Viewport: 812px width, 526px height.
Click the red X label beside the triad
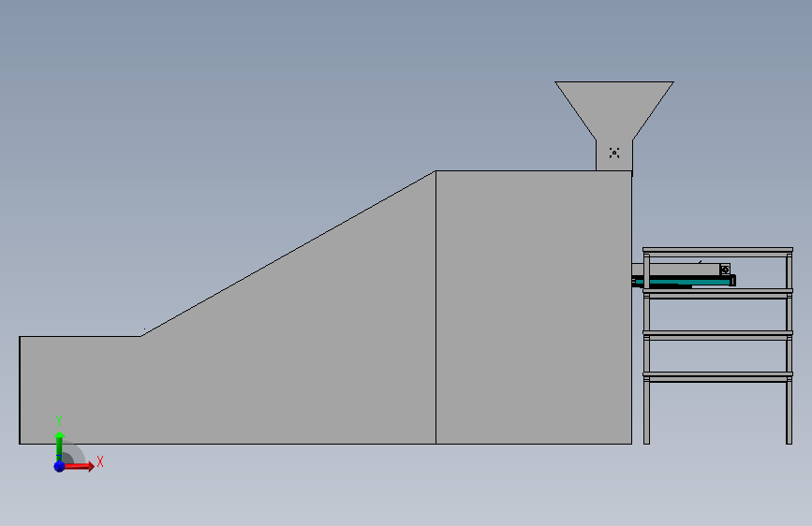pyautogui.click(x=100, y=461)
